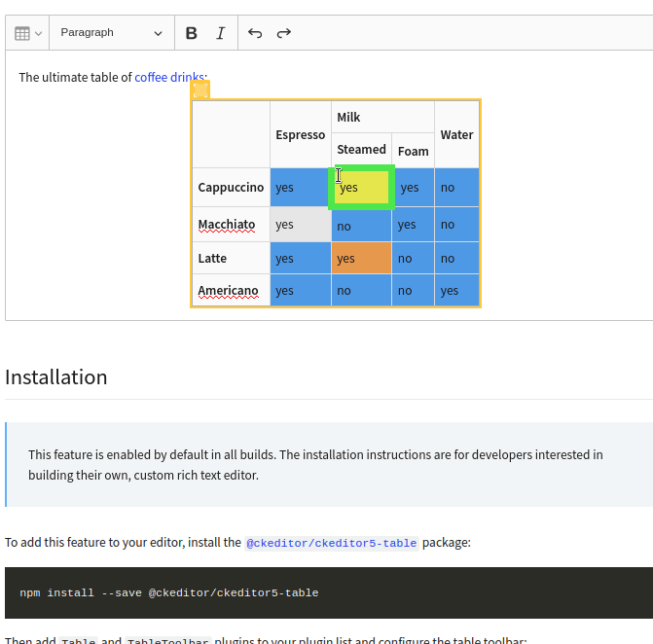This screenshot has height=644, width=653.
Task: Select Cappuccino Espresso cell
Action: [300, 188]
